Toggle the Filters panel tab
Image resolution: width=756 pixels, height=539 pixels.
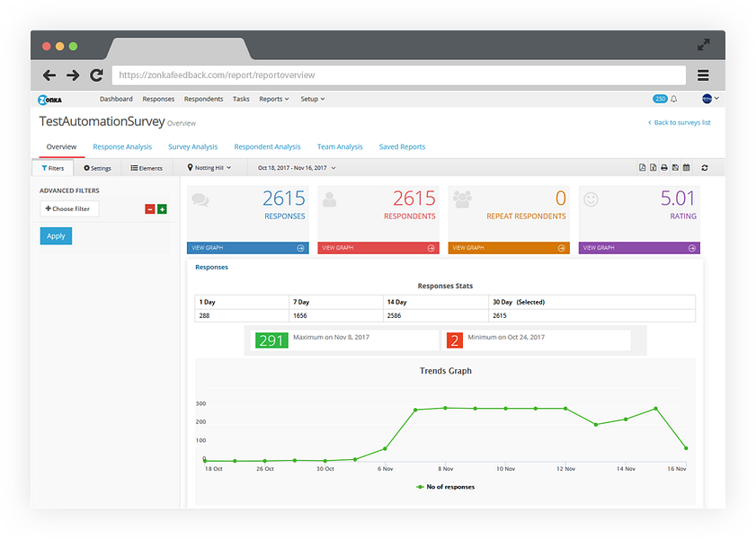pos(52,168)
